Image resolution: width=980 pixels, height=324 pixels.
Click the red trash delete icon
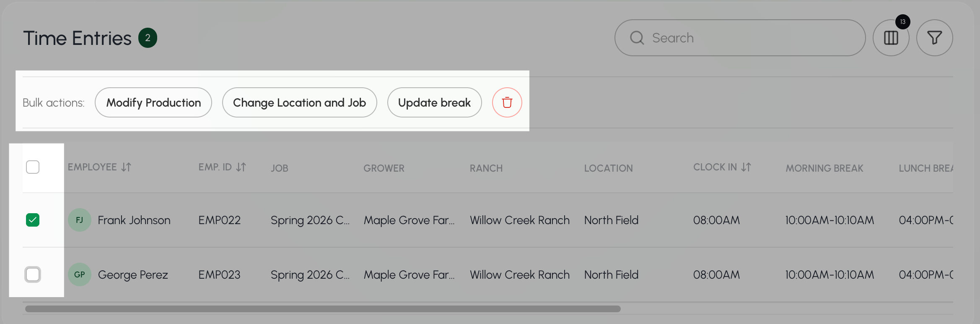pyautogui.click(x=507, y=102)
